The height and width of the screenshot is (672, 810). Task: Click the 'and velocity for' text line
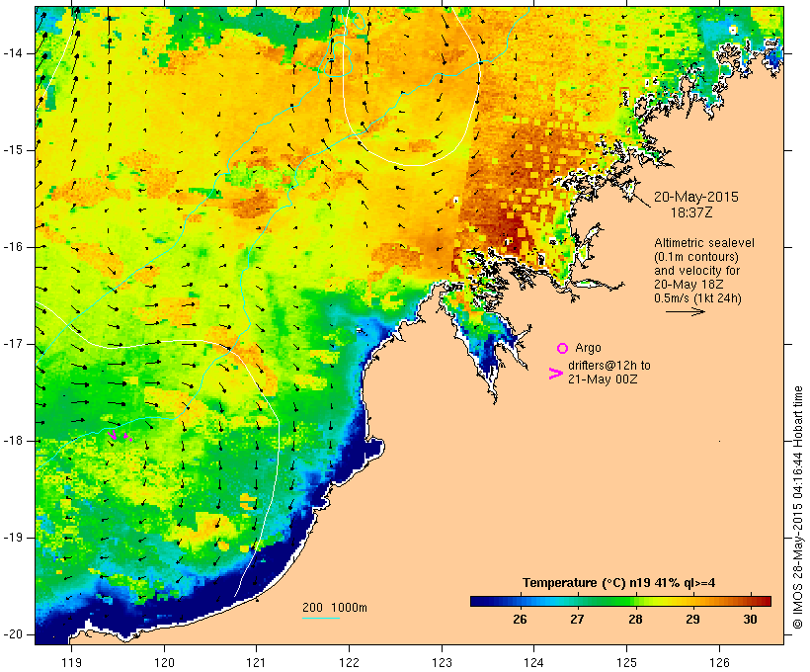696,271
